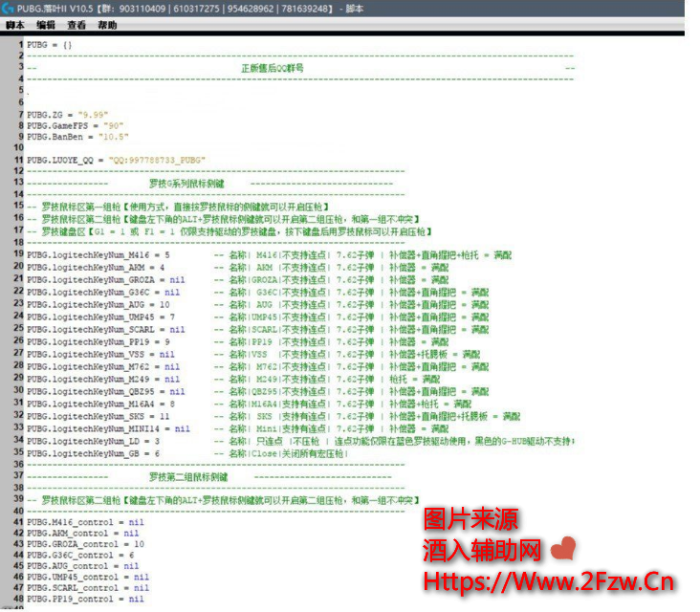Click the 图片来源 watermark text
This screenshot has width=700, height=612.
[x=470, y=520]
